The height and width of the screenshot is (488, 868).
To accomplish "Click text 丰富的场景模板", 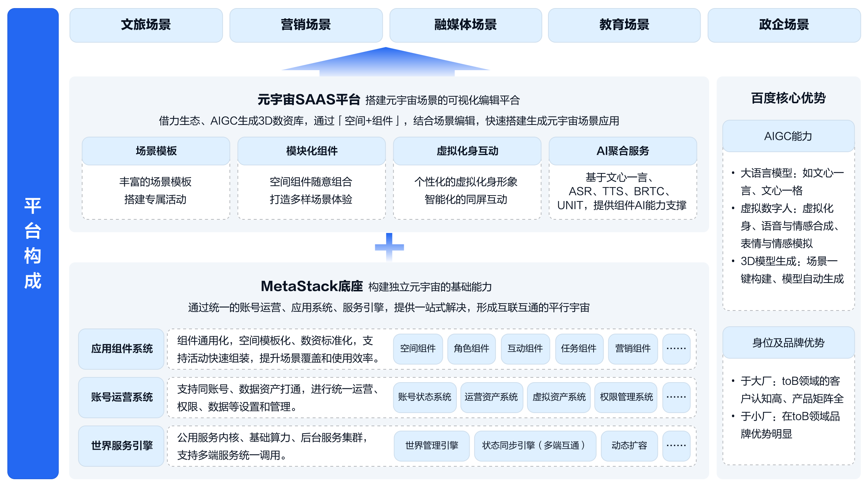I will [156, 182].
